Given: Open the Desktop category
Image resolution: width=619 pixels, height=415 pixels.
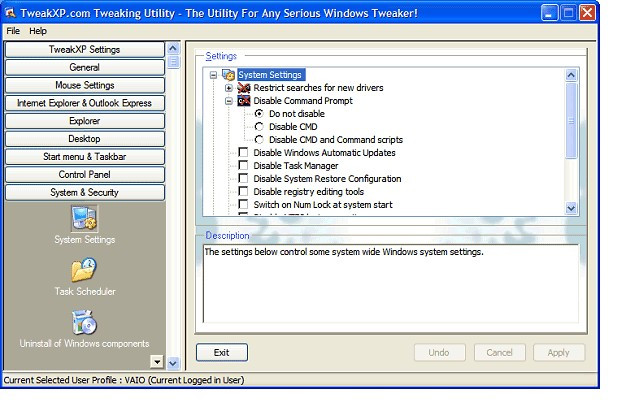Looking at the screenshot, I should (x=84, y=139).
